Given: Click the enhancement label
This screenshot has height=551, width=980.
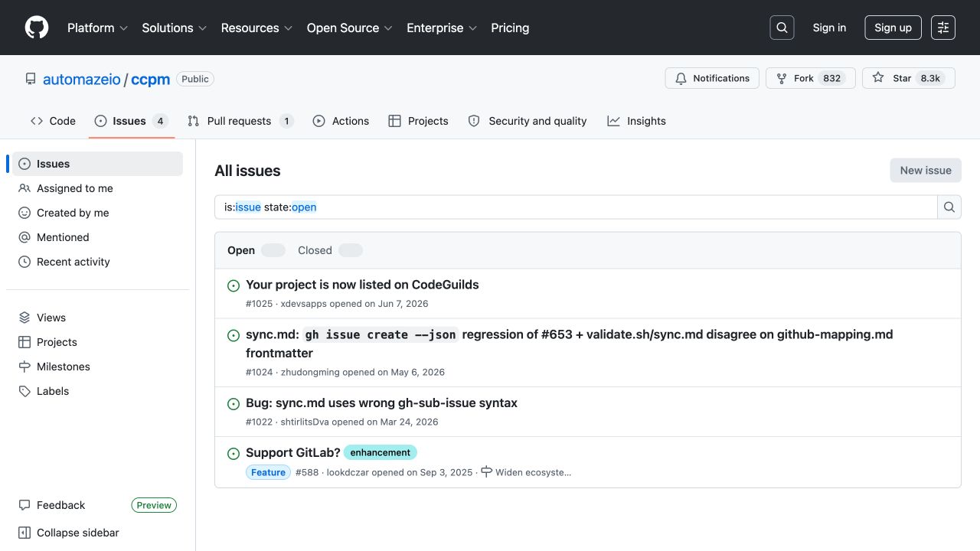Looking at the screenshot, I should click(x=380, y=452).
